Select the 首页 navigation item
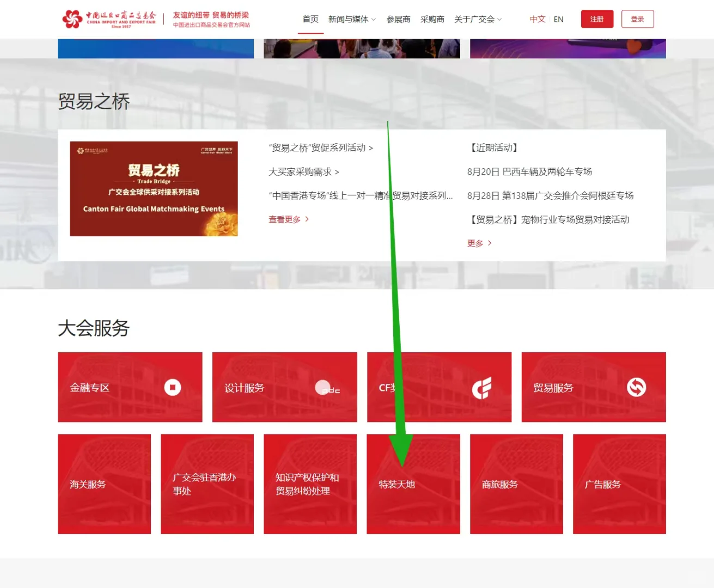714x588 pixels. (310, 19)
